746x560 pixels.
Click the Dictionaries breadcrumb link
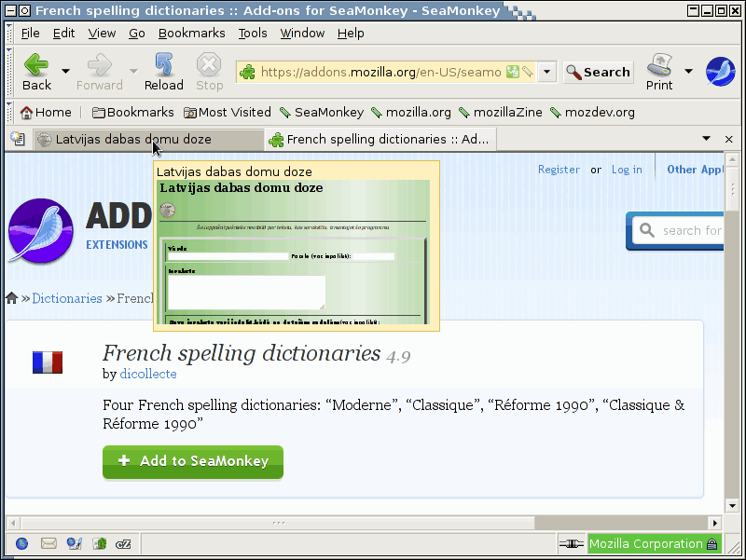tap(67, 298)
